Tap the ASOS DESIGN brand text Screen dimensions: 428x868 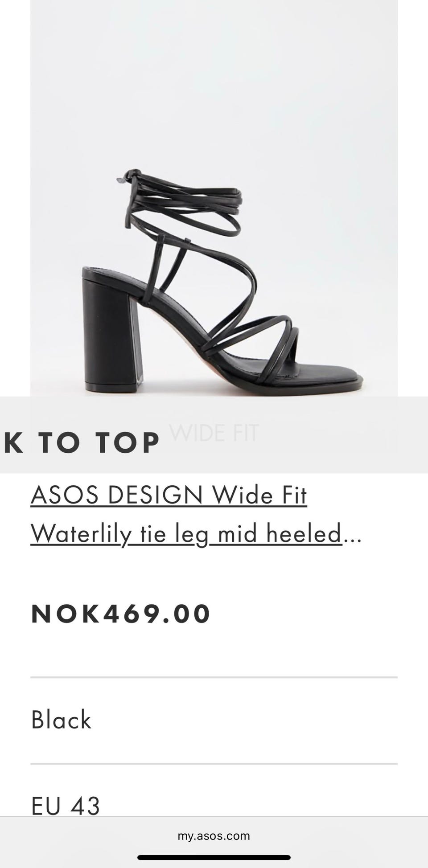click(x=117, y=495)
